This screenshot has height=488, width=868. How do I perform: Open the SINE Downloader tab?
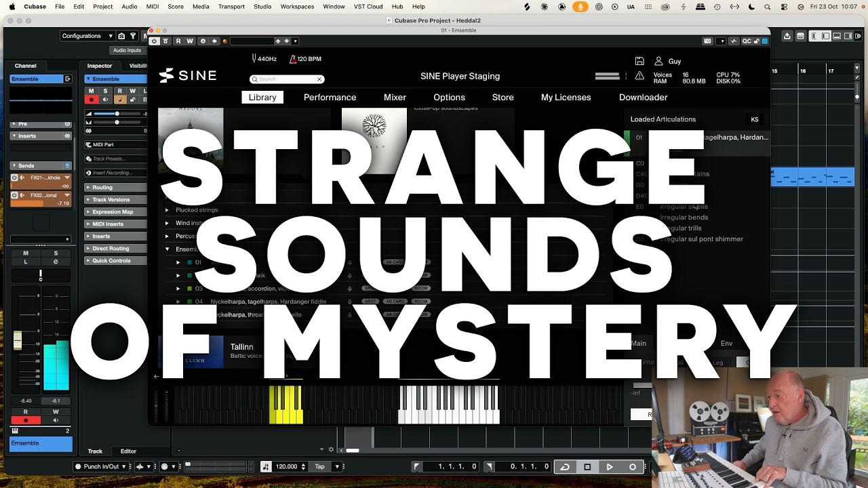click(643, 98)
